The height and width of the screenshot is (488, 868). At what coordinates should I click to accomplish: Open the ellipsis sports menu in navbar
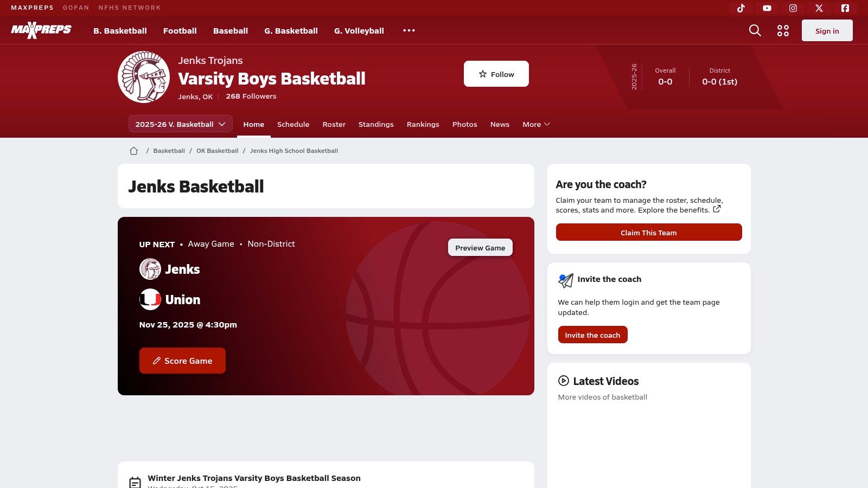pos(409,30)
